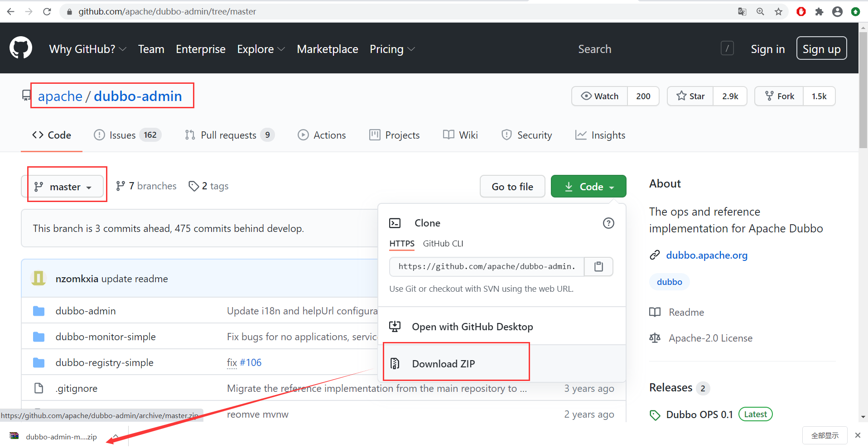Bookmark this page with the star icon
The height and width of the screenshot is (448, 868).
pos(778,12)
